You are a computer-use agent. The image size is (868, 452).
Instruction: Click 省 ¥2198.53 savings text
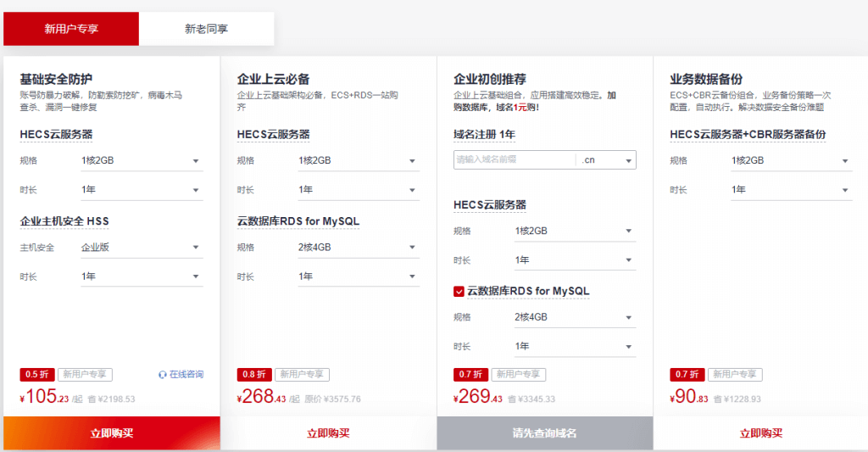click(x=111, y=399)
